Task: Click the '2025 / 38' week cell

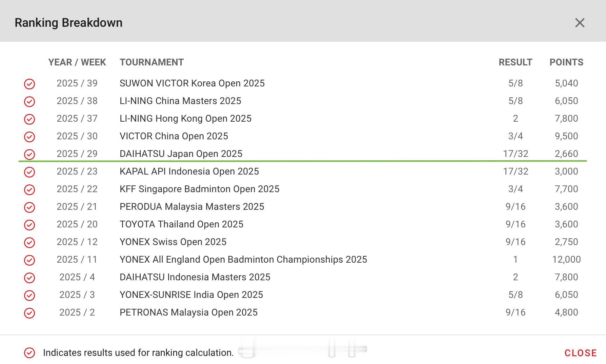Action: pyautogui.click(x=77, y=101)
